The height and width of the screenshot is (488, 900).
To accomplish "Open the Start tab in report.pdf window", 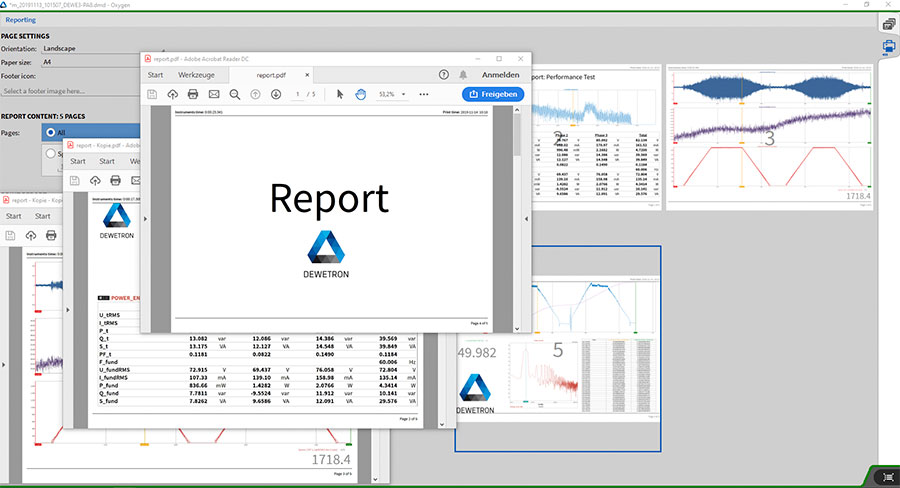I will (x=156, y=75).
